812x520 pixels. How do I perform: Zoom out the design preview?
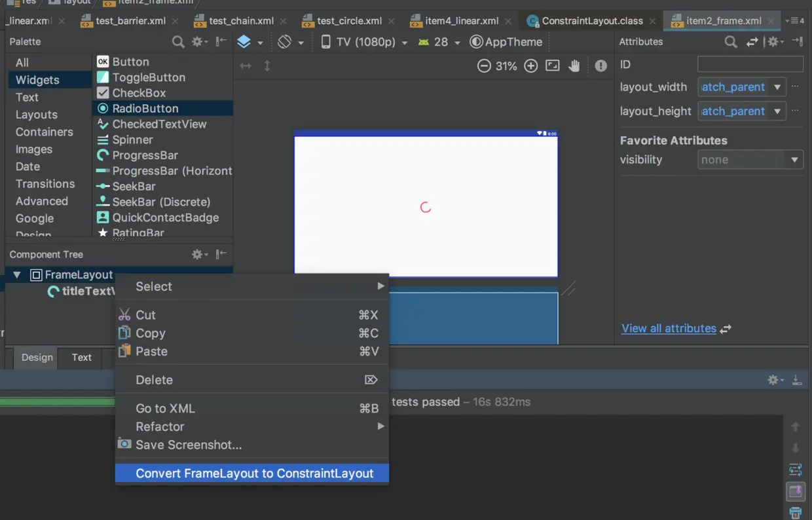pyautogui.click(x=484, y=66)
